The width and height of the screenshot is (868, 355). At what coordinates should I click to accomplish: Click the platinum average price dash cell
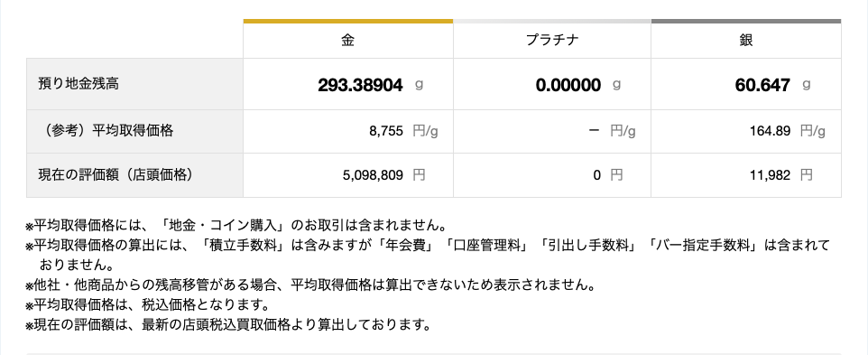552,131
